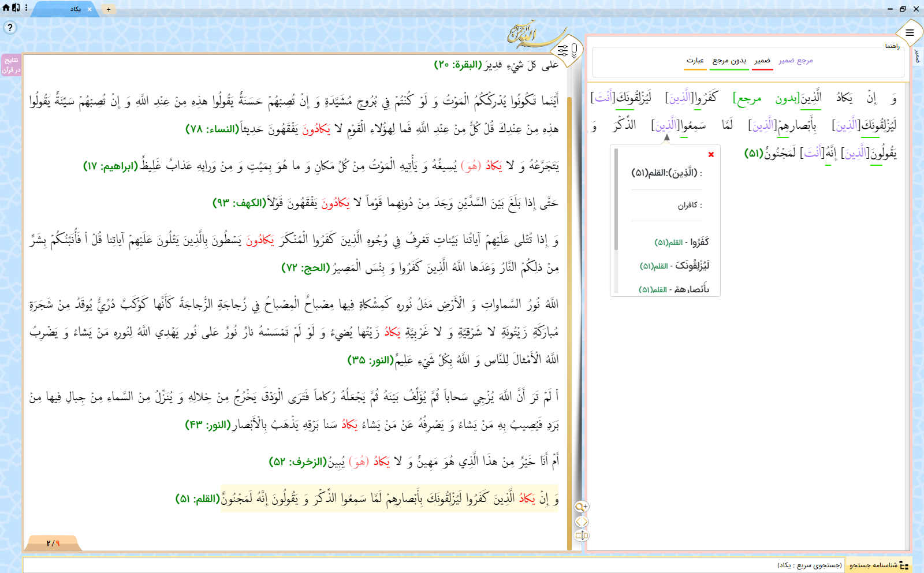The width and height of the screenshot is (924, 573).
Task: Open the help question mark button
Action: 10,28
